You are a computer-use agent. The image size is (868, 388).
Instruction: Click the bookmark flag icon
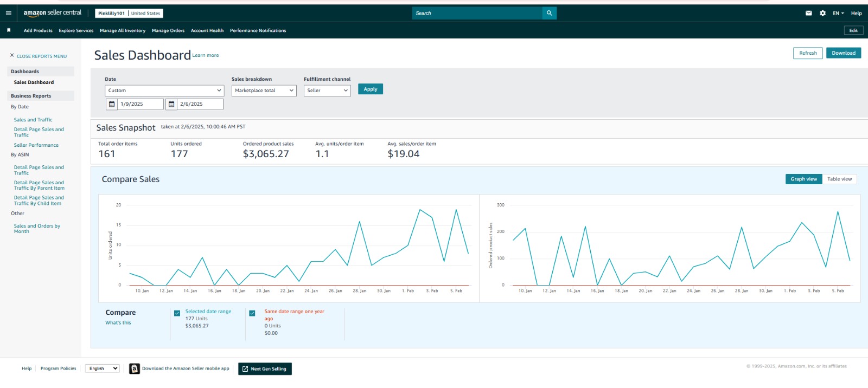[9, 30]
